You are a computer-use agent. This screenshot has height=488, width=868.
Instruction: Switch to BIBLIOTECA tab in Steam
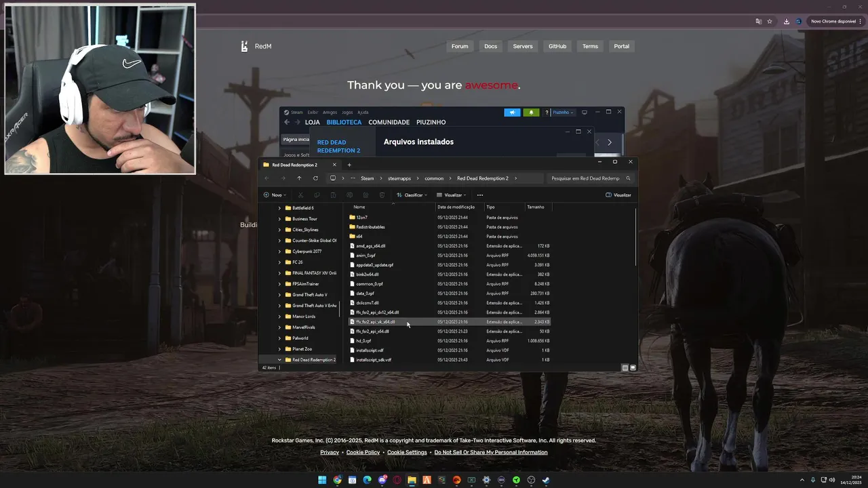[x=344, y=122]
